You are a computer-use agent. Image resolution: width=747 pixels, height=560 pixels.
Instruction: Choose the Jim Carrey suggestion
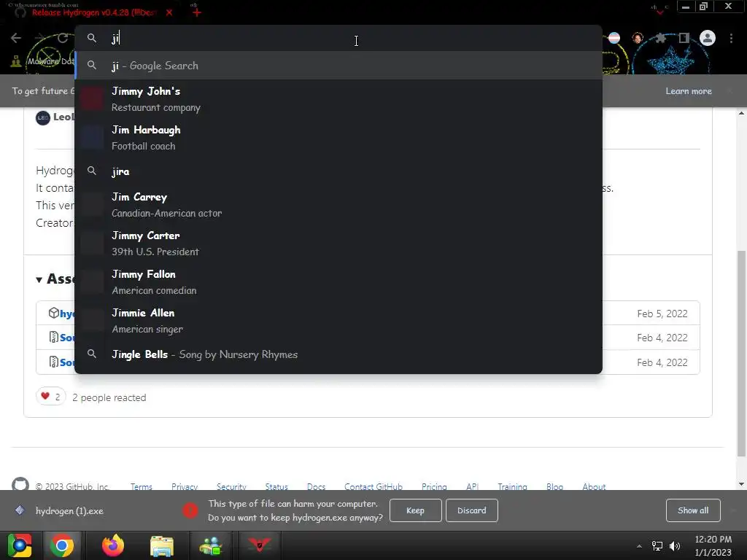[338, 205]
